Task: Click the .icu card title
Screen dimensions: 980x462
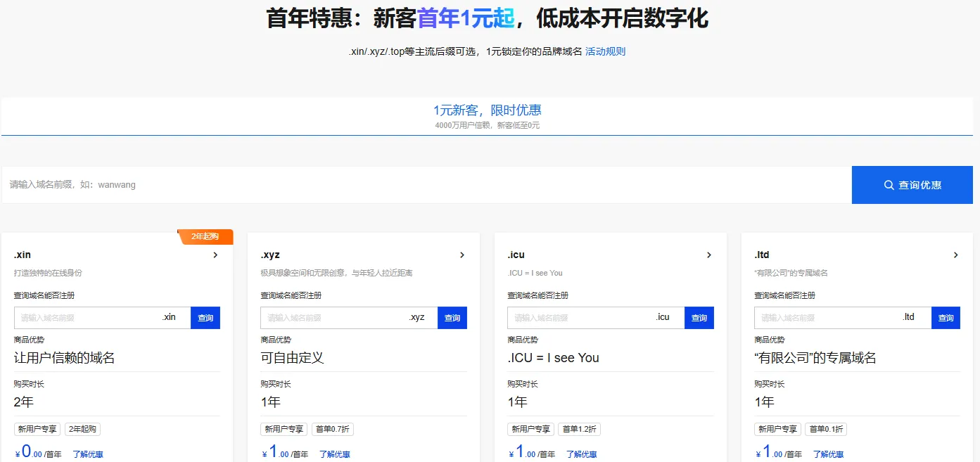Action: tap(516, 255)
